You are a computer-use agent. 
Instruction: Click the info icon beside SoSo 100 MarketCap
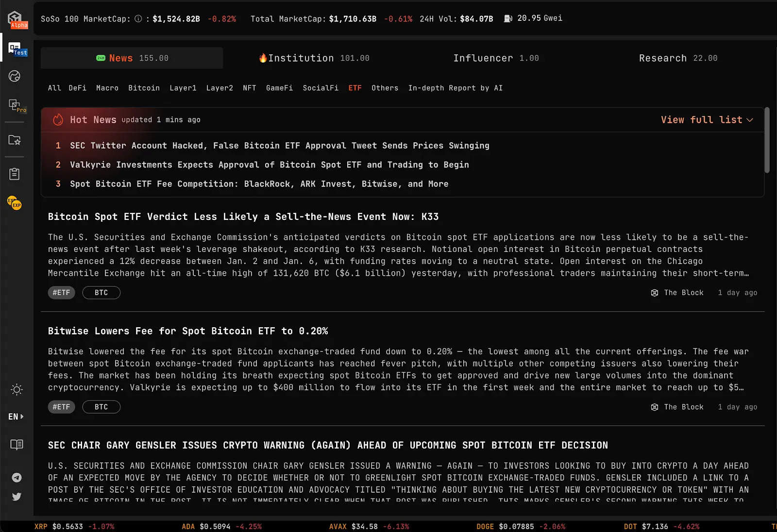[x=138, y=19]
